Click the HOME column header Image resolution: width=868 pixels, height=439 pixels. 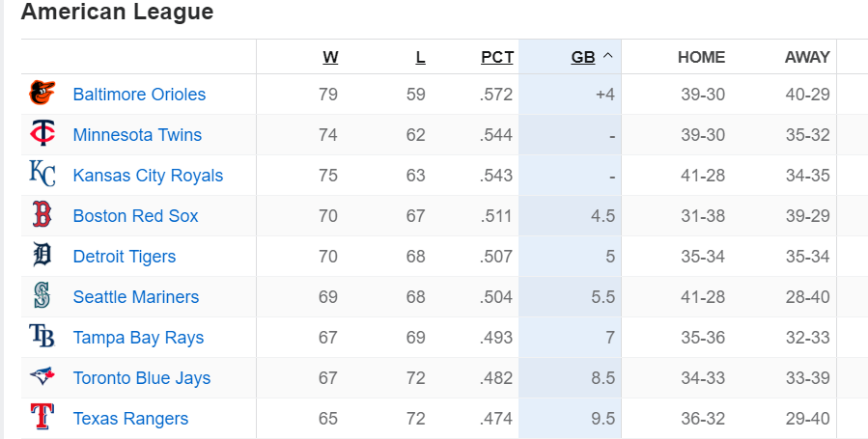[x=701, y=57]
